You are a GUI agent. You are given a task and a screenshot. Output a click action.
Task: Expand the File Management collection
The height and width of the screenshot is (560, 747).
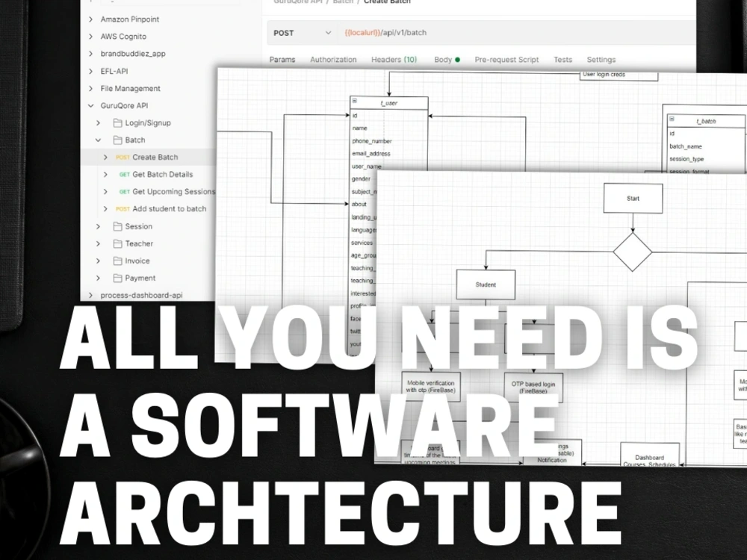pos(90,88)
